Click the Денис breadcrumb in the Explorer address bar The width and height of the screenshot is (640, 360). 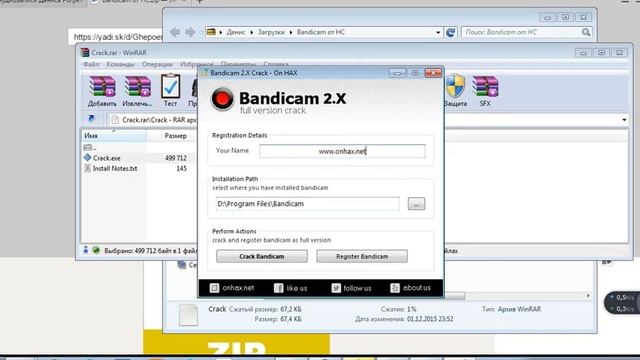pyautogui.click(x=236, y=32)
